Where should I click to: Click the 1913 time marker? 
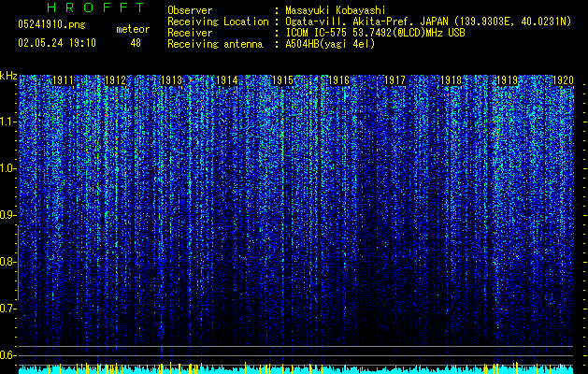[171, 80]
